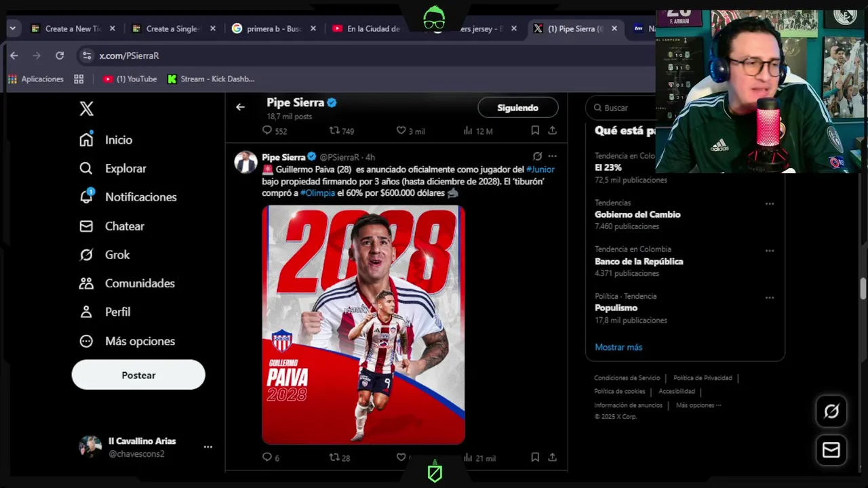Click the #Junior hashtag link
Viewport: 868px width, 488px height.
(540, 169)
